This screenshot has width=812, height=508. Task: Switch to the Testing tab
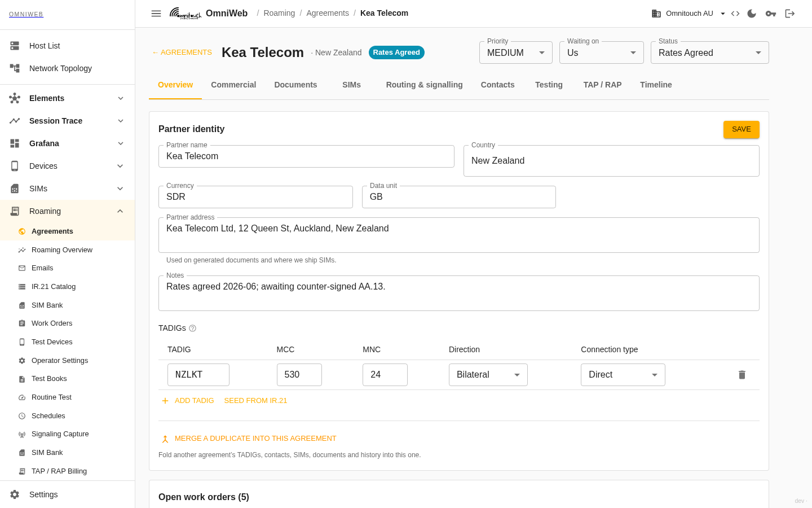click(x=549, y=85)
